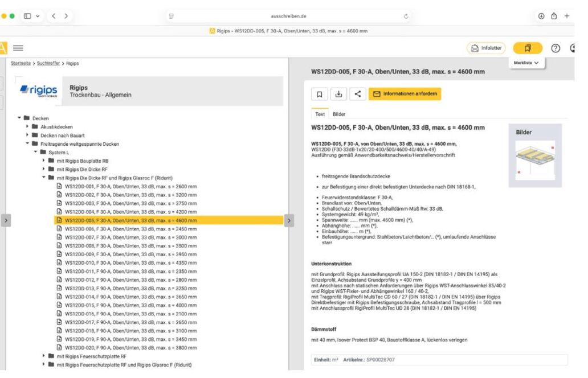Expand left side panel with arrow handle
This screenshot has width=588, height=378.
pos(6,221)
